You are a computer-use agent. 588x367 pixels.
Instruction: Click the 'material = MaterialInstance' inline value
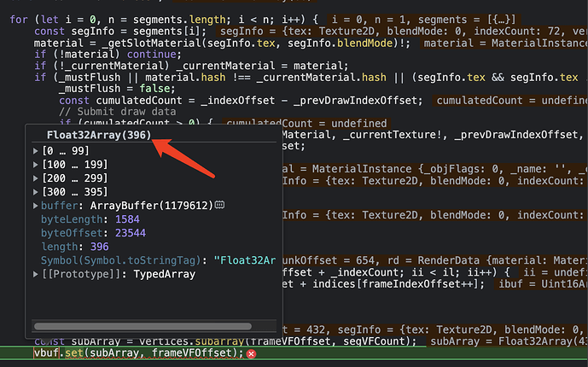tap(505, 44)
